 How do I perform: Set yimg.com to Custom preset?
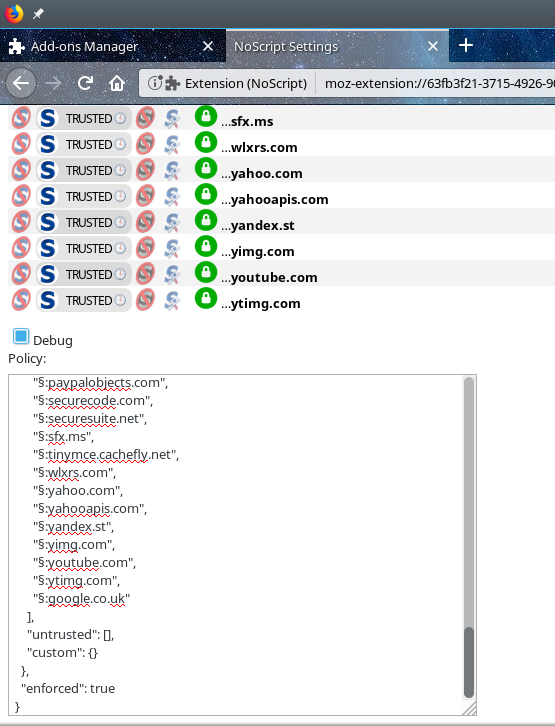[x=172, y=248]
